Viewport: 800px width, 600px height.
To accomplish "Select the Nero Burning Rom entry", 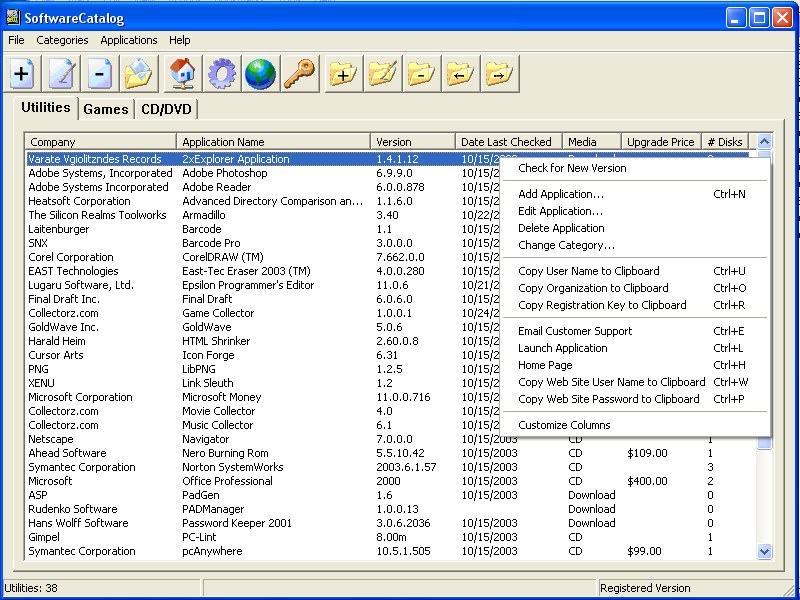I will coord(225,453).
